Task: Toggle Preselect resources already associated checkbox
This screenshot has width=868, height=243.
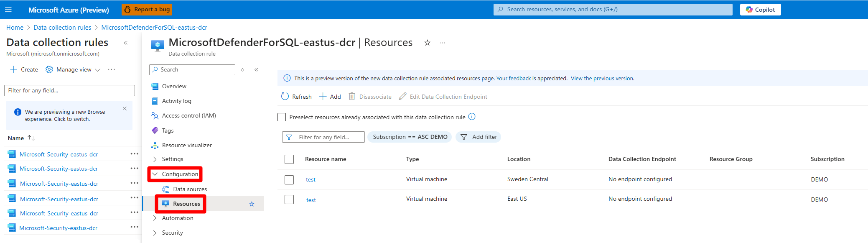Action: (x=282, y=117)
